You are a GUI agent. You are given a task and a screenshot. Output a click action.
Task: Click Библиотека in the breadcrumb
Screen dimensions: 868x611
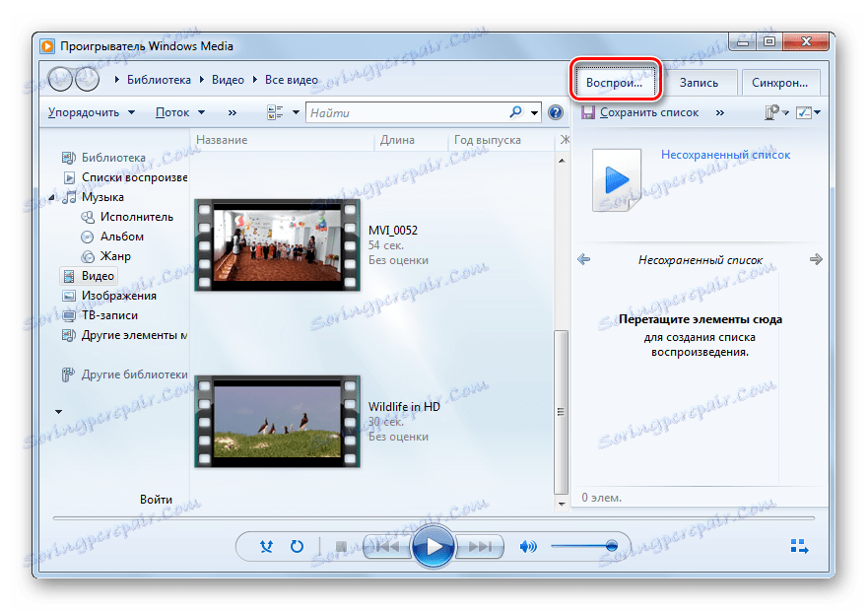pos(159,80)
